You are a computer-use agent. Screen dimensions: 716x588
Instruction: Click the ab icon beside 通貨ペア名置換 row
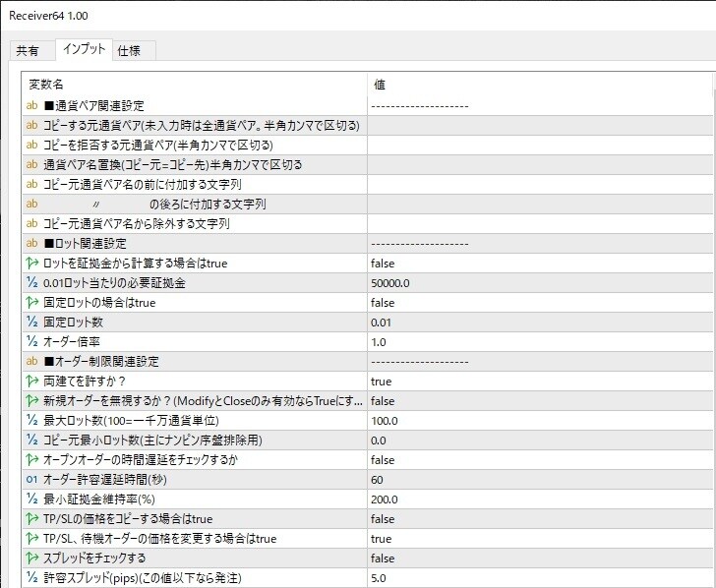31,164
